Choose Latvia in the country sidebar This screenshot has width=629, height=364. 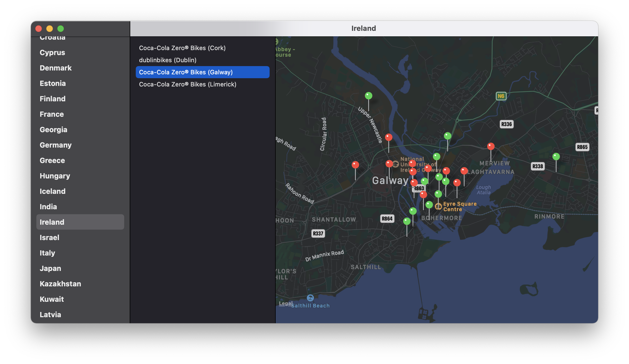tap(80, 314)
